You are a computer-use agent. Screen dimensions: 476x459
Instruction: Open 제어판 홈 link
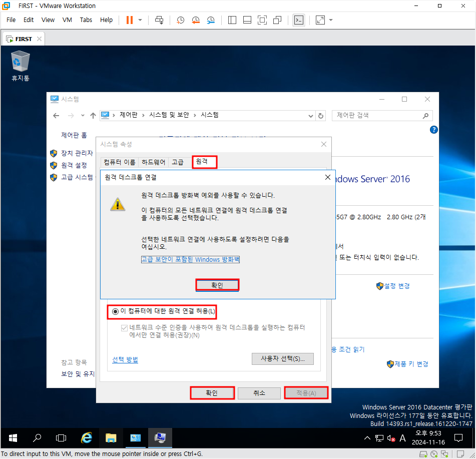coord(74,135)
